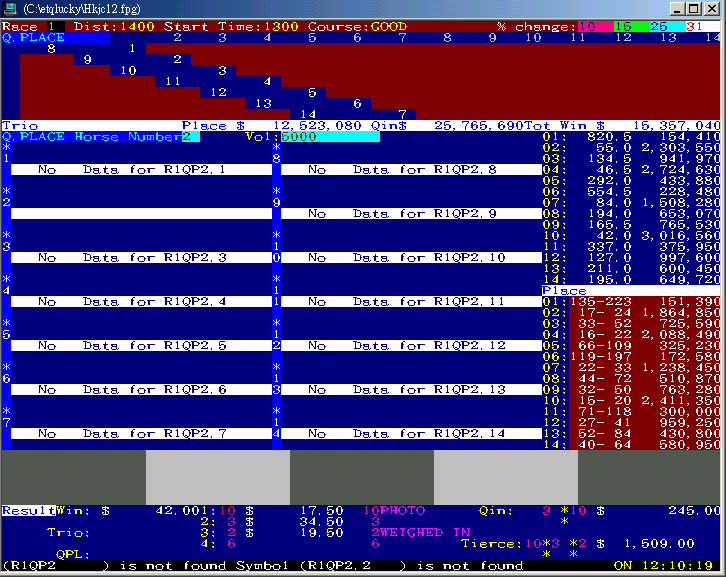This screenshot has height=577, width=726.
Task: Click the cyan 25 percent change swatch
Action: pyautogui.click(x=658, y=26)
